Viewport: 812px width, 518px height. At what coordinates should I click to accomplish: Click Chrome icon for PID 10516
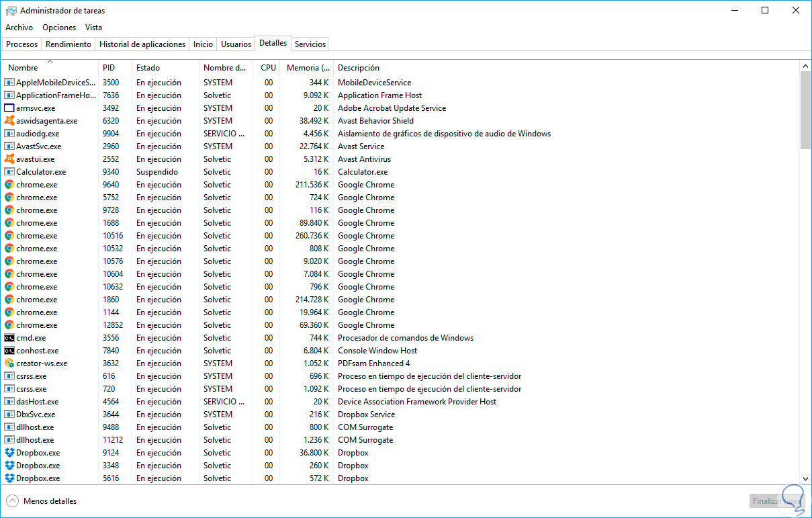point(9,236)
